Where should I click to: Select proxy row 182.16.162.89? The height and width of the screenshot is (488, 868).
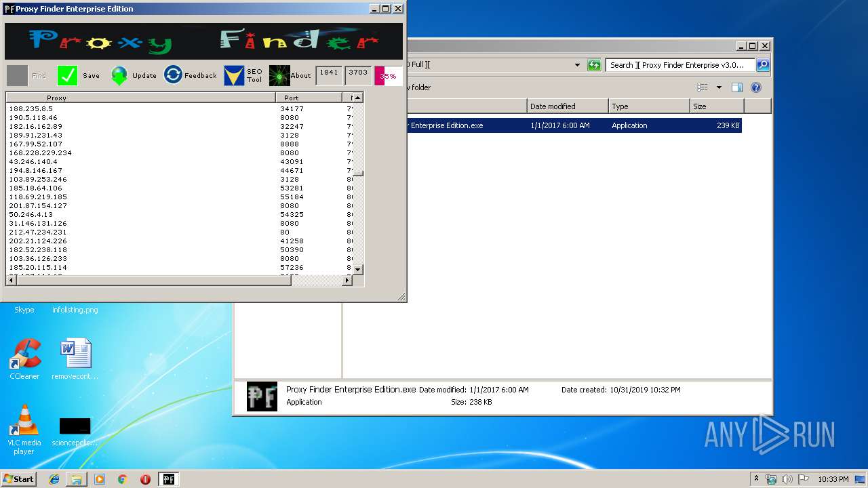point(179,126)
